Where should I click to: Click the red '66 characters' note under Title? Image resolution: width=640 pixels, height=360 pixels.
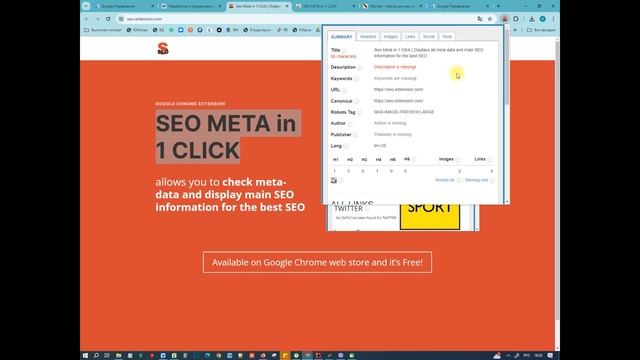(x=343, y=56)
